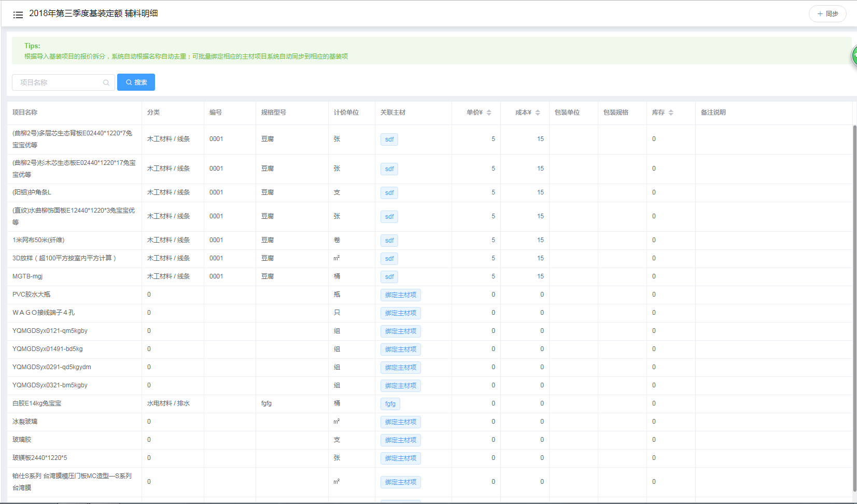Click 绑定主材项 for PVC胶水大瓶
The width and height of the screenshot is (857, 504).
click(400, 295)
